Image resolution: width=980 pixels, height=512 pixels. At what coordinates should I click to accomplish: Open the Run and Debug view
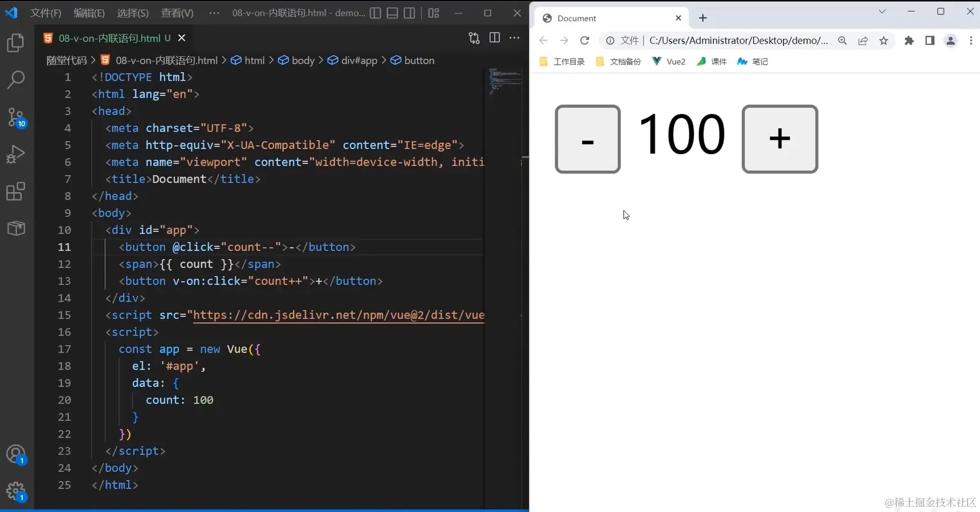(x=15, y=154)
